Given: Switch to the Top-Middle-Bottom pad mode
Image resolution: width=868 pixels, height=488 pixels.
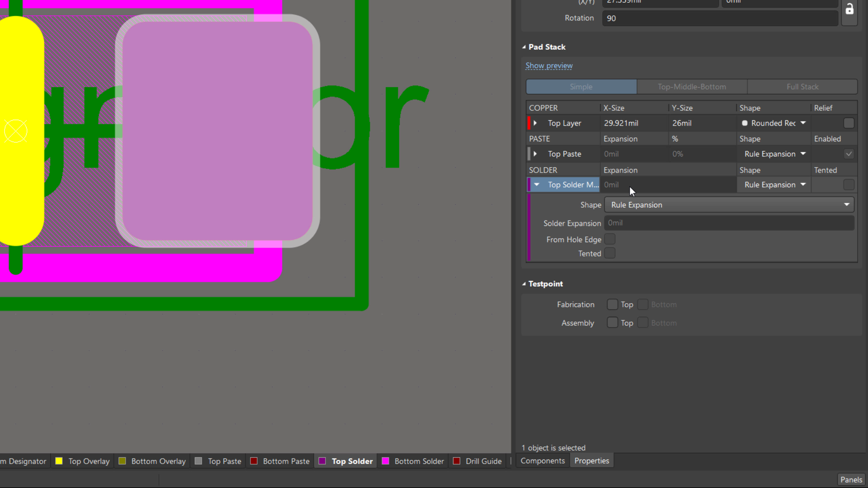Looking at the screenshot, I should 692,87.
